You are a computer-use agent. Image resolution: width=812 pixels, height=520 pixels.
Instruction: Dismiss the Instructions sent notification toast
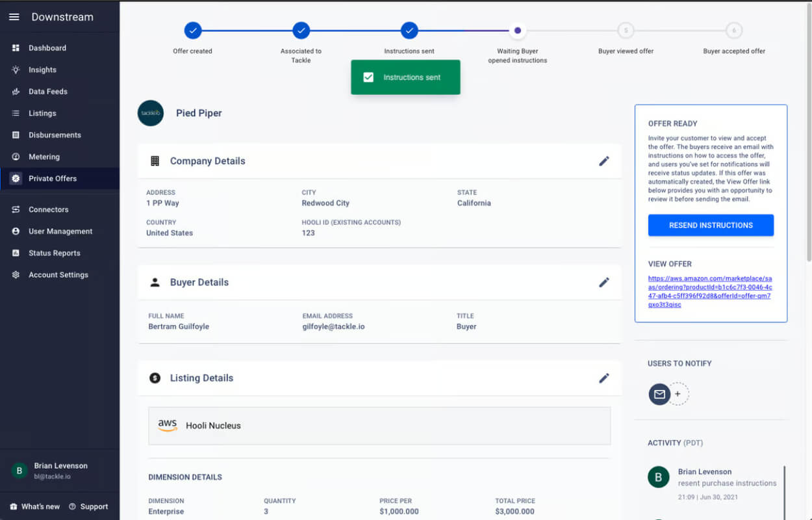(x=405, y=77)
